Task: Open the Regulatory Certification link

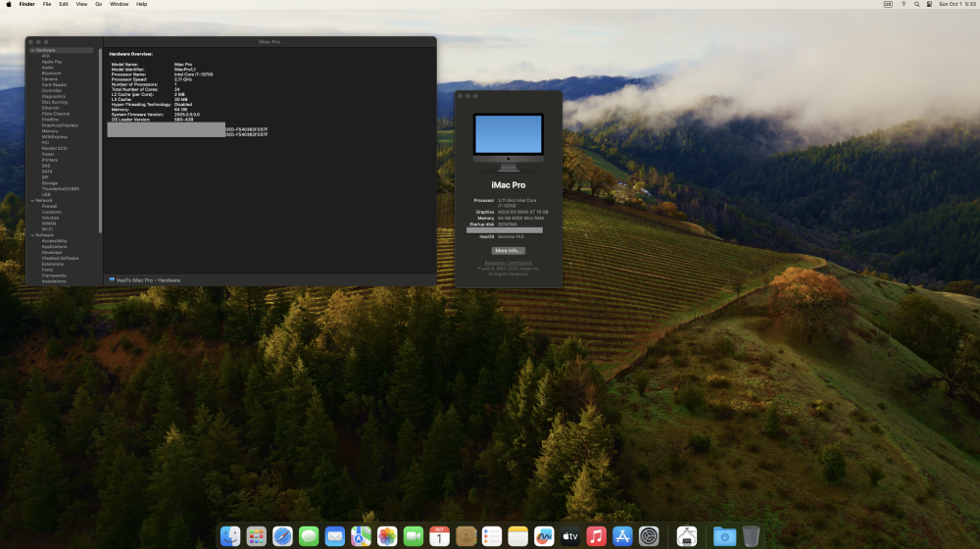Action: click(508, 263)
